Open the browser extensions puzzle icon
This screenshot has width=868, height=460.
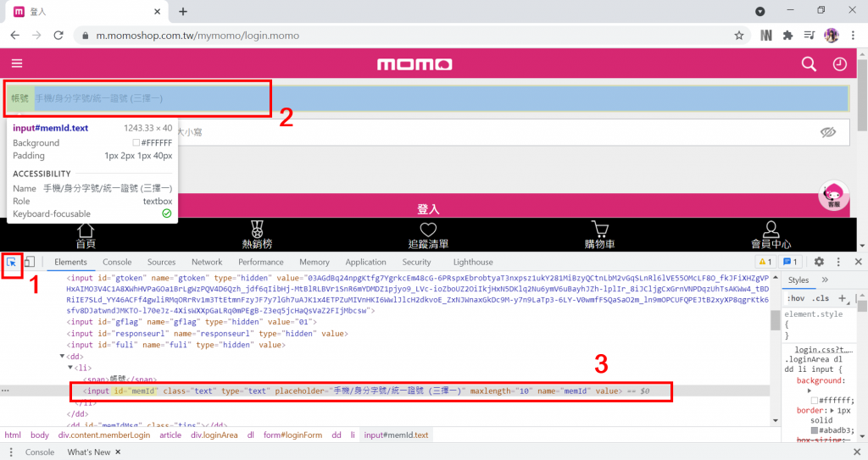787,36
